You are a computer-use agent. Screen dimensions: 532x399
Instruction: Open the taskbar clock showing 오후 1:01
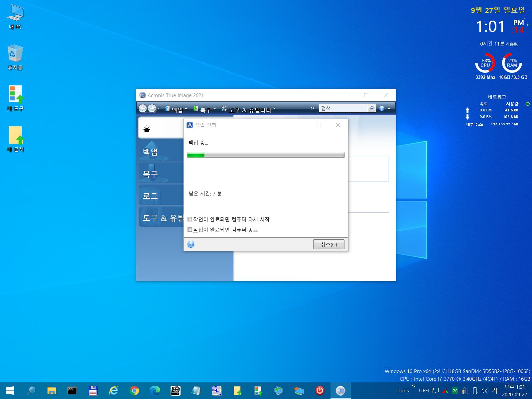point(514,391)
